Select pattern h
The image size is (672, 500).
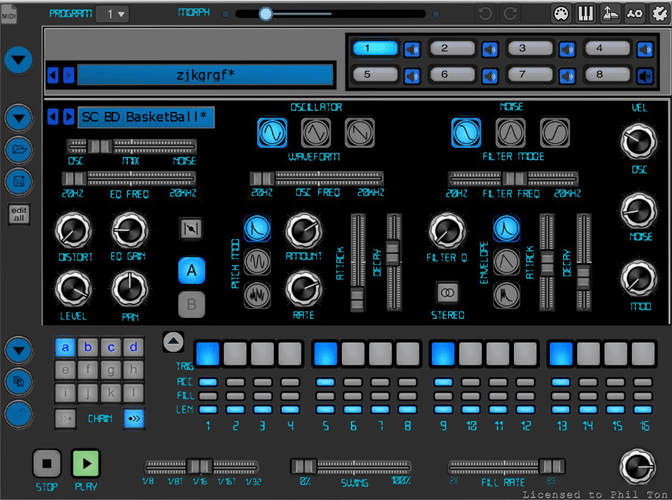pos(133,370)
